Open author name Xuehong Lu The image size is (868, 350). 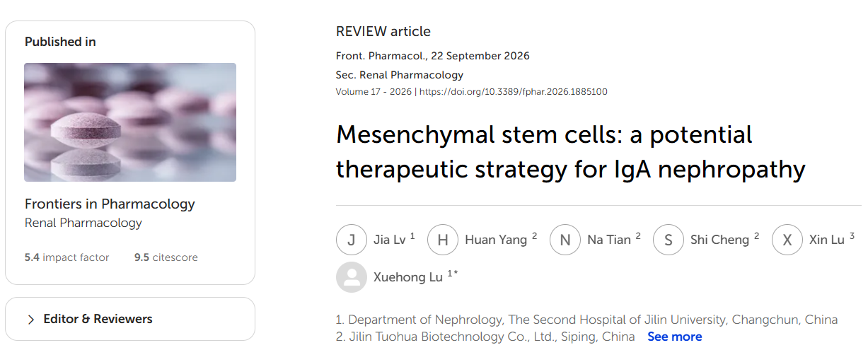[x=408, y=277]
